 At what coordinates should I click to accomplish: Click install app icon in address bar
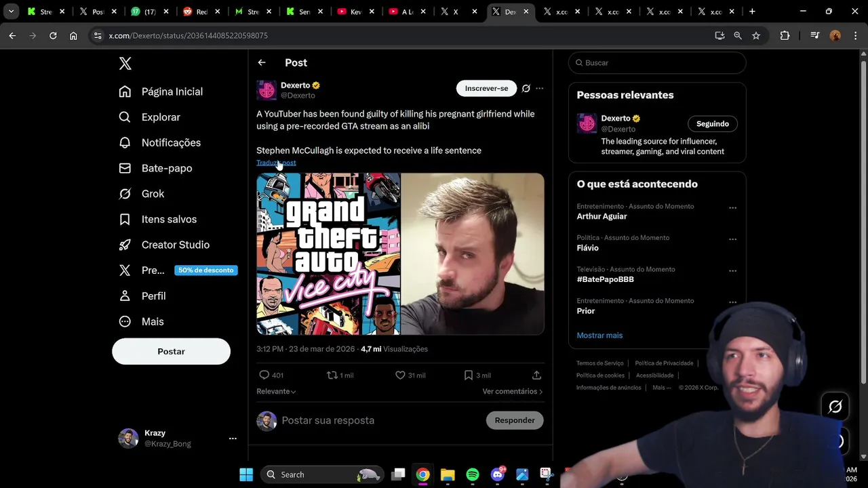[719, 35]
